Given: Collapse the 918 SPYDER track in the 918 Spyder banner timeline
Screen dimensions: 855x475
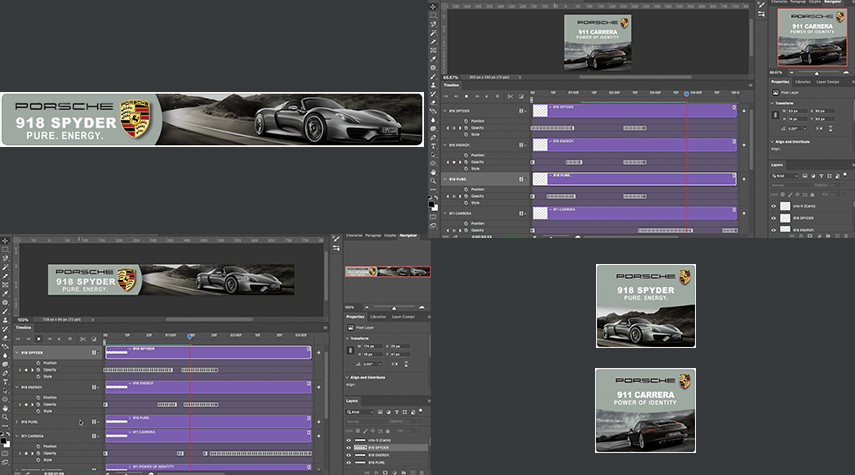Looking at the screenshot, I should pyautogui.click(x=16, y=353).
